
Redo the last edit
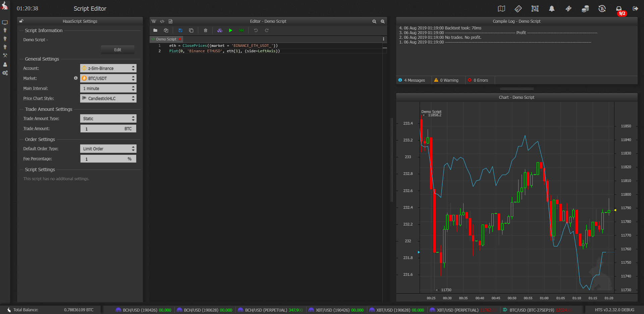[267, 30]
